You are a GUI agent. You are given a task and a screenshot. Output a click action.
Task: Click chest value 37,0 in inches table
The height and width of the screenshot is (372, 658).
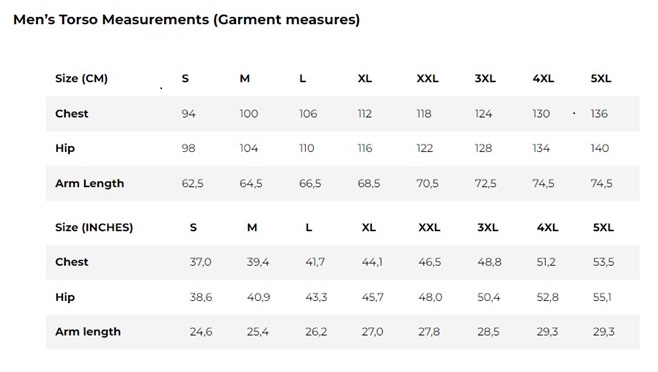pos(201,262)
